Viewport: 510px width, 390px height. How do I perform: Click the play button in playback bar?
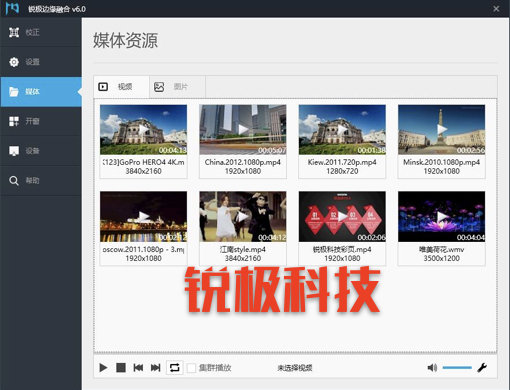(x=103, y=368)
